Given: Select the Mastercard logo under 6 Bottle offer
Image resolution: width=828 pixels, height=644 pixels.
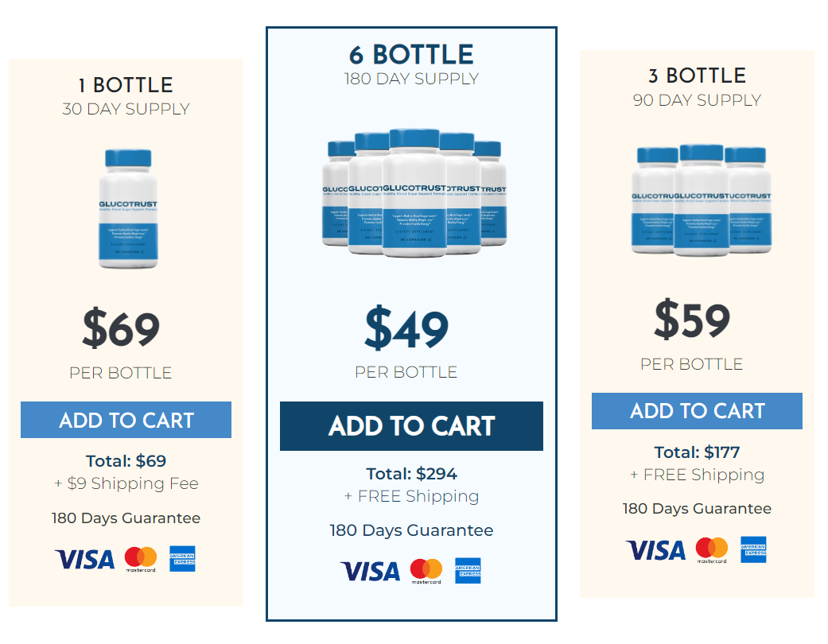Looking at the screenshot, I should 426,571.
